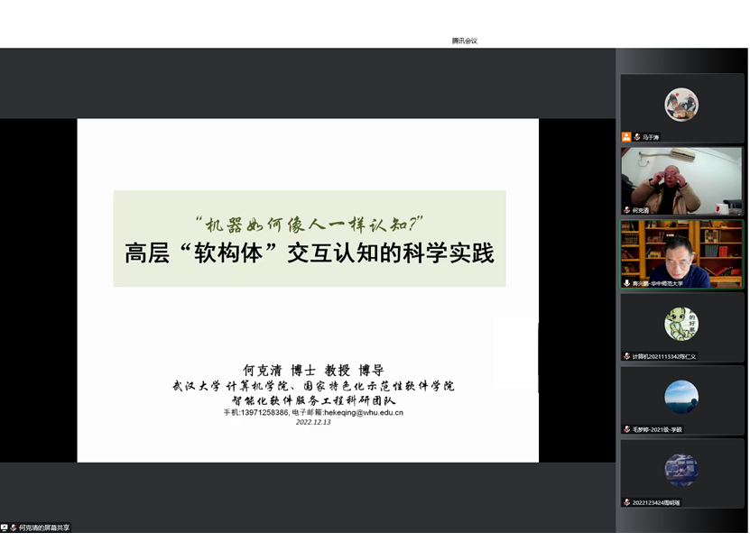Select 何克清's live video thumbnail
This screenshot has width=750, height=560.
coord(681,179)
